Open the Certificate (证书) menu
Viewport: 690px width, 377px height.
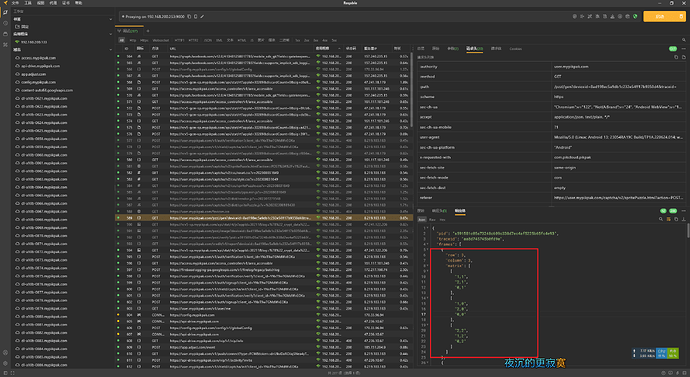66,3
